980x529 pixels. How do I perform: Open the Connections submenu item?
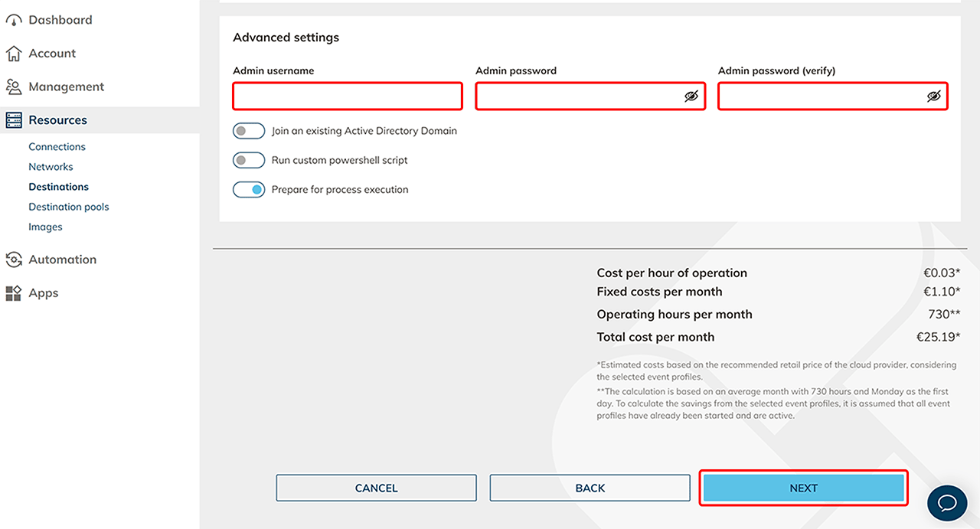(57, 147)
